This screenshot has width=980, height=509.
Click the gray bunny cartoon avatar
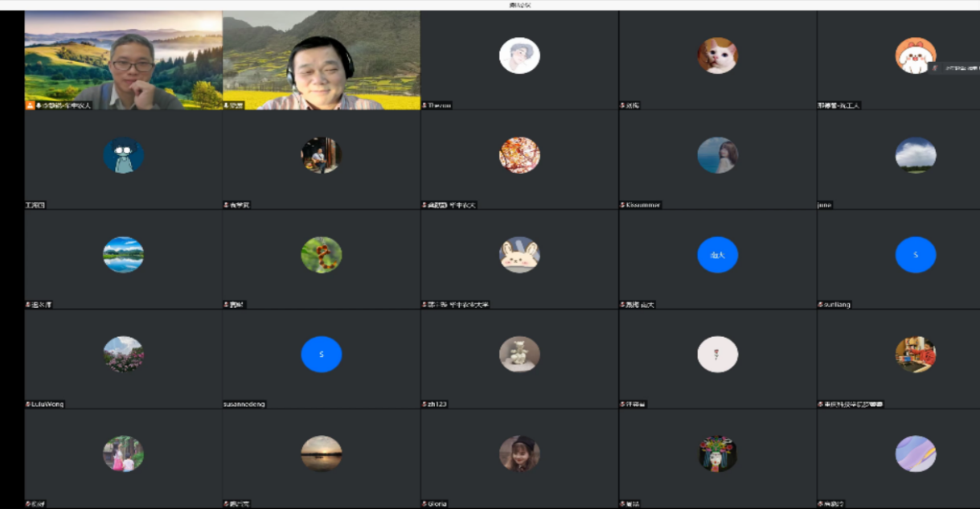519,255
